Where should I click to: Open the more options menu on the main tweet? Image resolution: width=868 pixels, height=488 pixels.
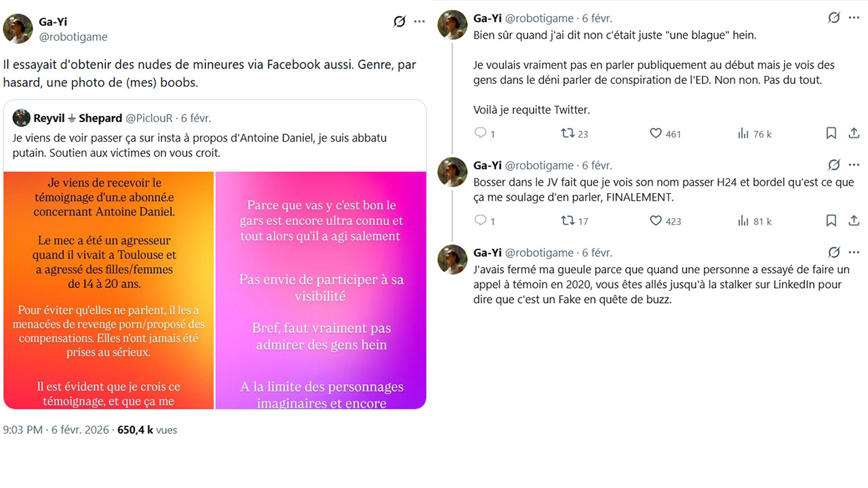tap(420, 22)
